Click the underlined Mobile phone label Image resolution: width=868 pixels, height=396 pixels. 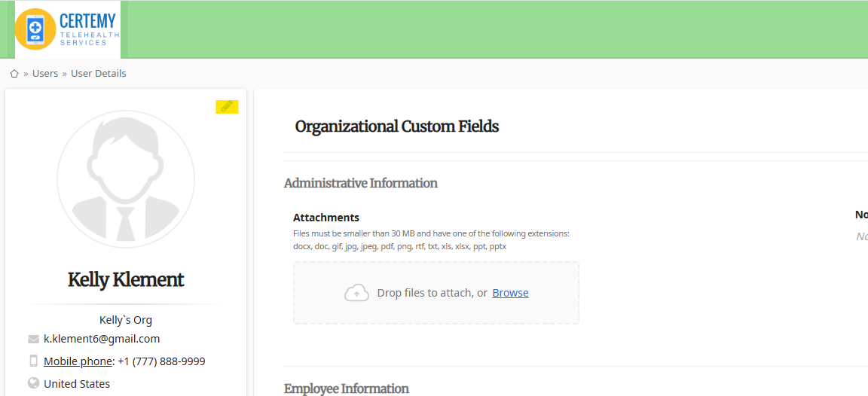(78, 361)
